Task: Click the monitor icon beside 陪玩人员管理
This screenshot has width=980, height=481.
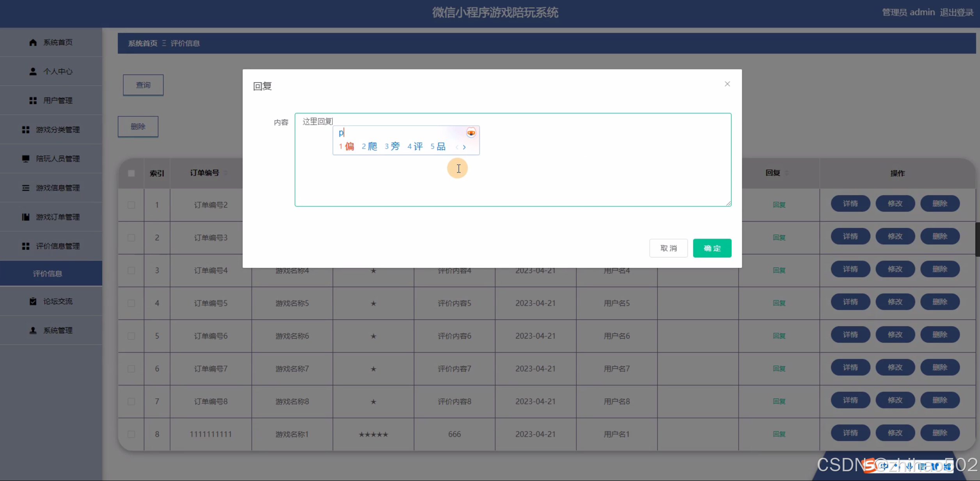Action: pyautogui.click(x=26, y=159)
